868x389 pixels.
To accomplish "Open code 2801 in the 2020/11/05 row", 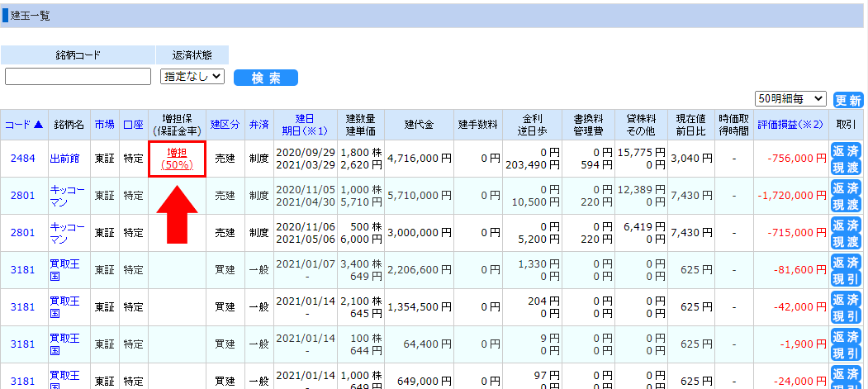I will 22,196.
